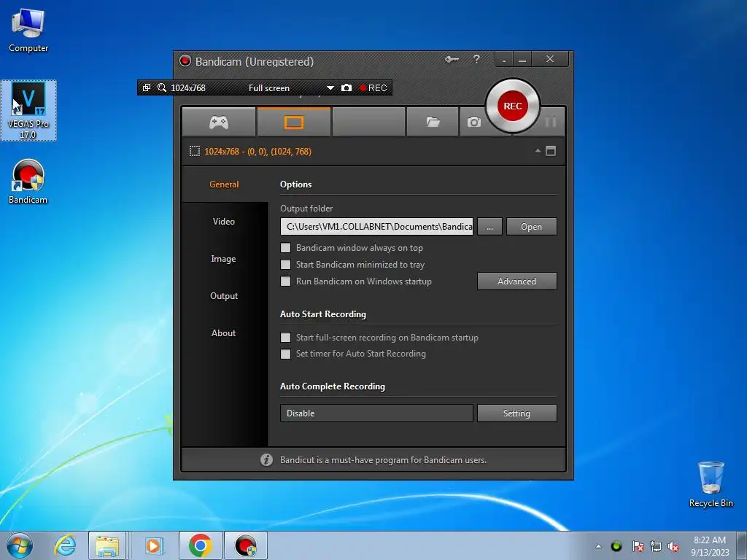Image resolution: width=747 pixels, height=560 pixels.
Task: Browse output folder with ellipsis button
Action: pyautogui.click(x=489, y=227)
